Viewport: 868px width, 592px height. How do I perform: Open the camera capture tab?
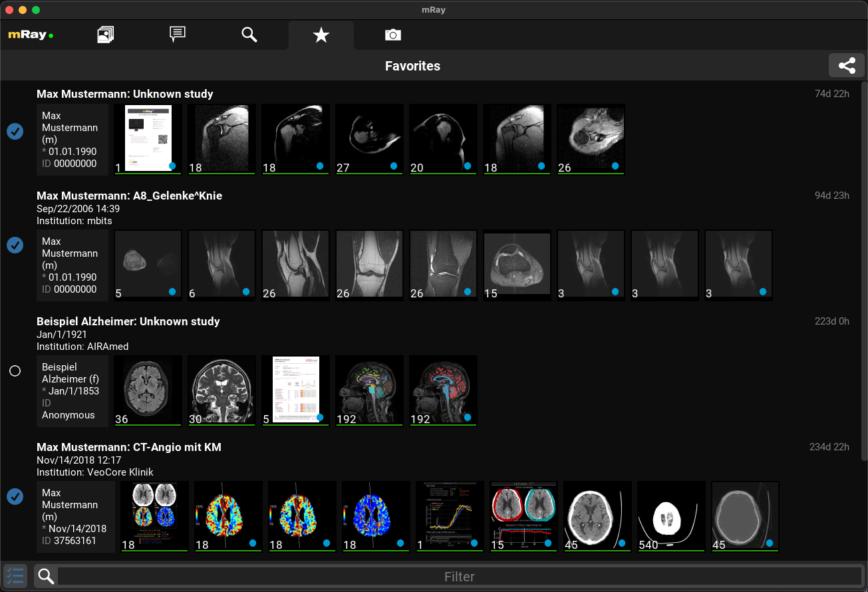point(393,35)
